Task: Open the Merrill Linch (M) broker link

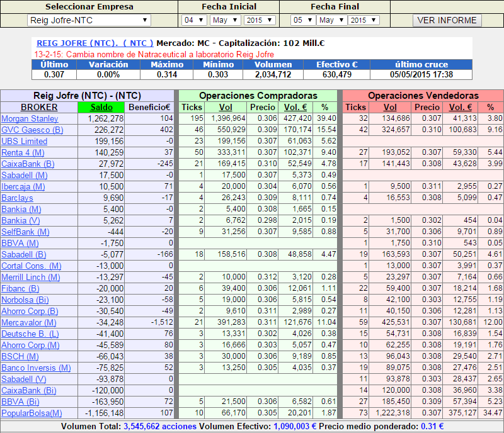Action: click(x=30, y=277)
